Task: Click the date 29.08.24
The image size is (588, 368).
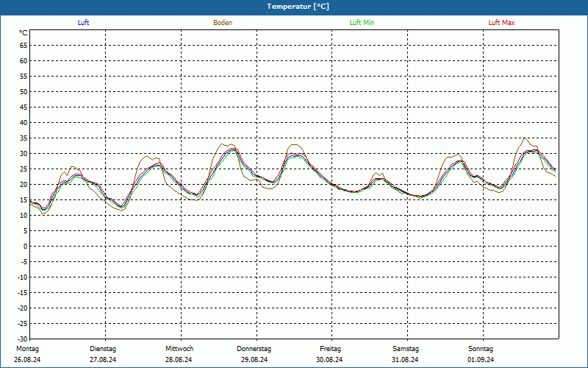Action: tap(254, 360)
